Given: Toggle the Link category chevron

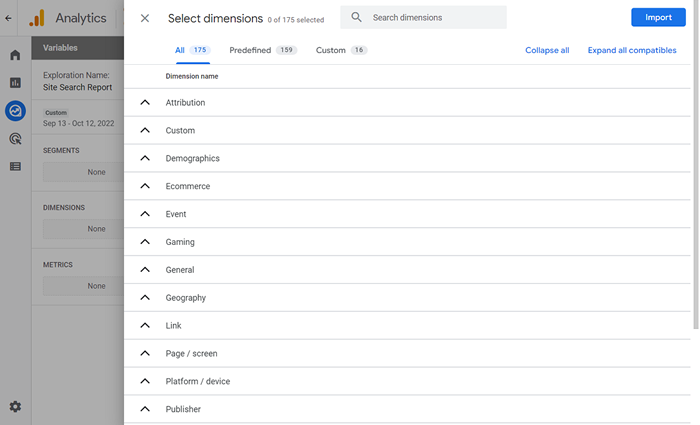Looking at the screenshot, I should point(145,325).
